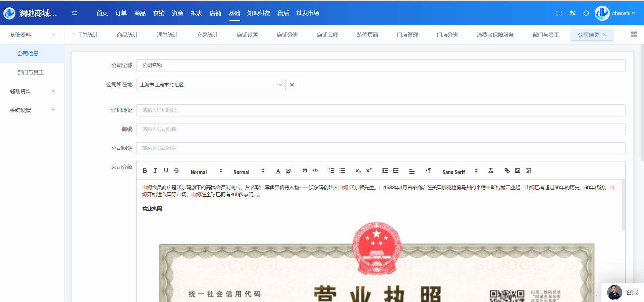Toggle superscript formatting
Image resolution: width=644 pixels, height=302 pixels.
369,171
